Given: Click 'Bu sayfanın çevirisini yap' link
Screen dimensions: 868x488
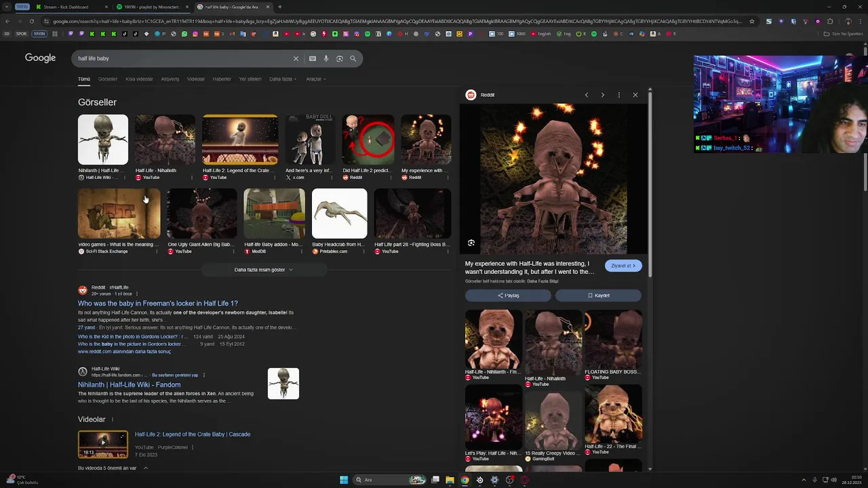Looking at the screenshot, I should (x=175, y=375).
